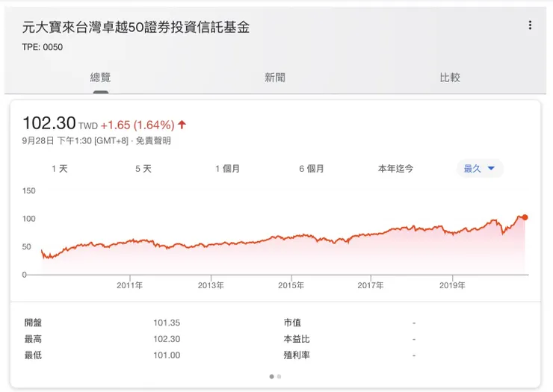Screen dimensions: 553x392
Task: Select the 5 天 time range
Action: 143,169
